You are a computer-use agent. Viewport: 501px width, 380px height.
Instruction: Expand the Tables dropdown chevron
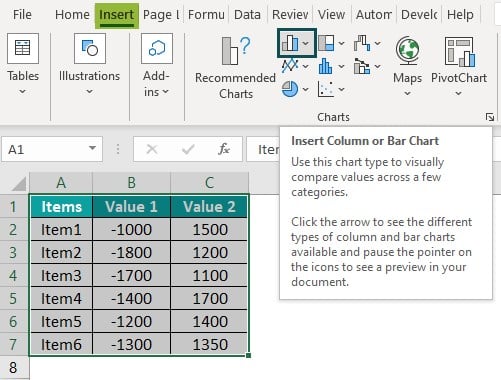22,91
